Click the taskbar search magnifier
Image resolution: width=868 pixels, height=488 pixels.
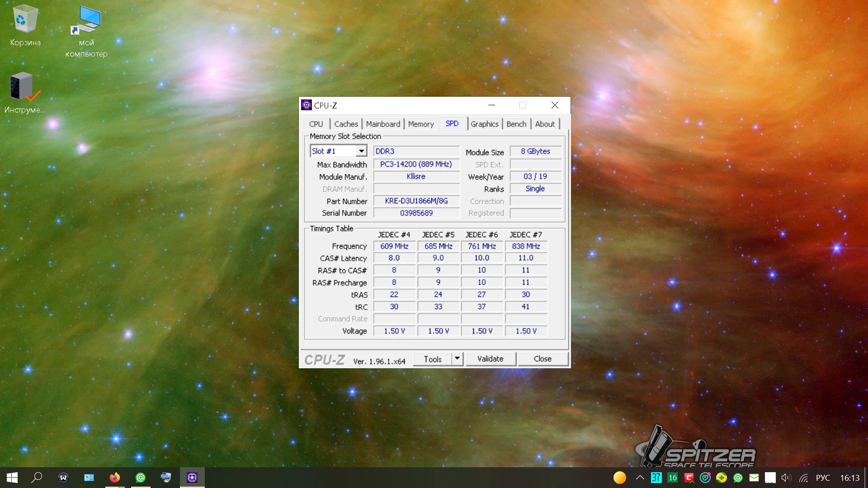[x=37, y=478]
